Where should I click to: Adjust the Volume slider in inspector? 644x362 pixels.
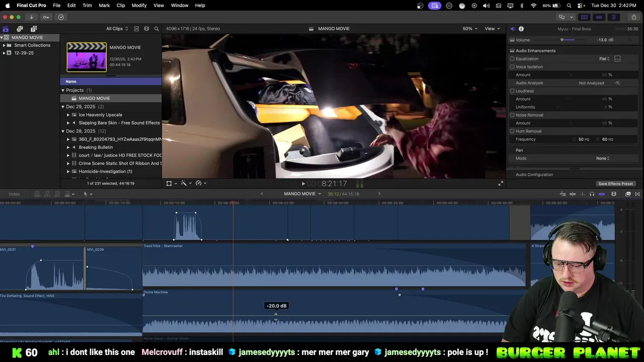563,40
